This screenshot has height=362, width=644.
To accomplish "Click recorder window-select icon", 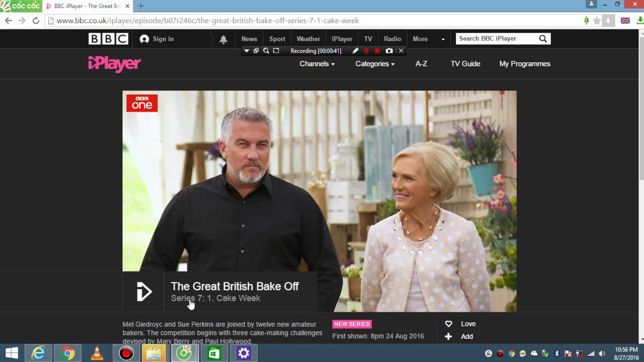I will 256,51.
